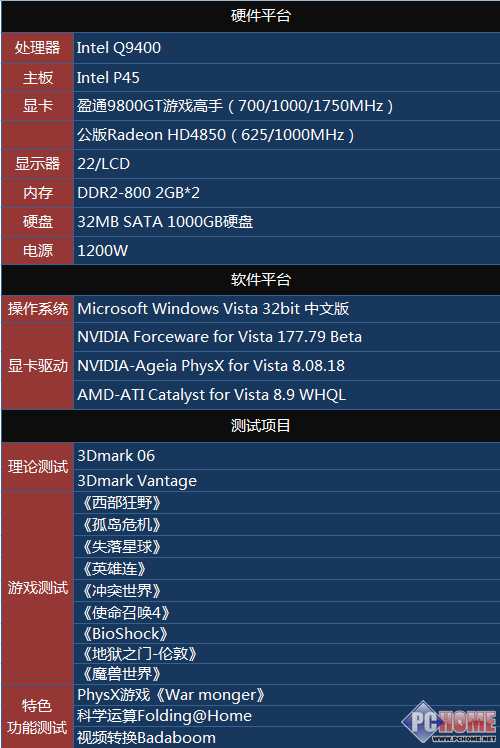The width and height of the screenshot is (500, 748).
Task: Click the 《冲突世界》 row
Action: [x=287, y=591]
